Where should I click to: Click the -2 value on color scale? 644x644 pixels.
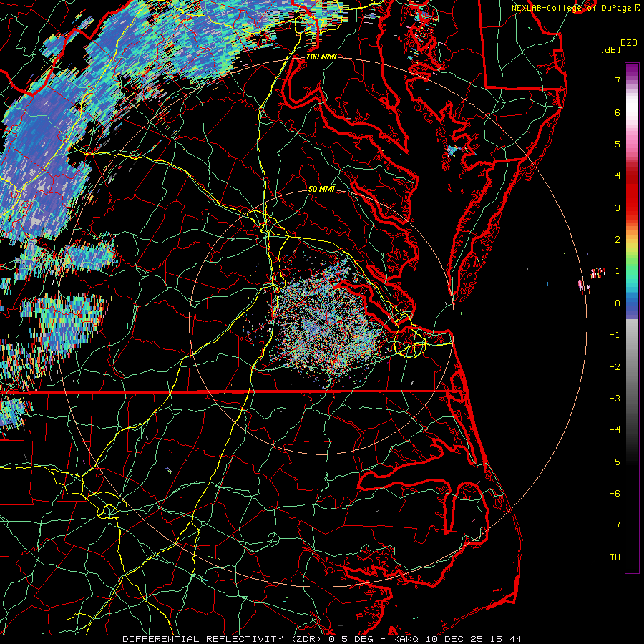[x=615, y=367]
